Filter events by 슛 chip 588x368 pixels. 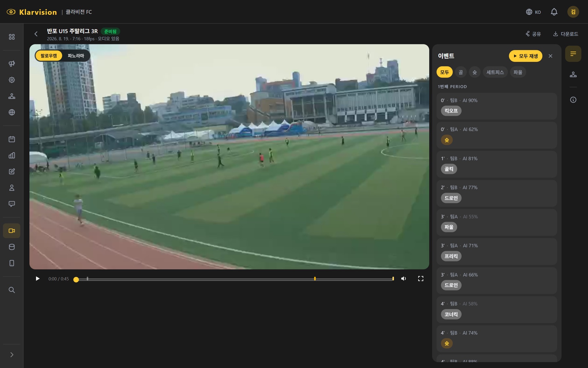click(475, 72)
